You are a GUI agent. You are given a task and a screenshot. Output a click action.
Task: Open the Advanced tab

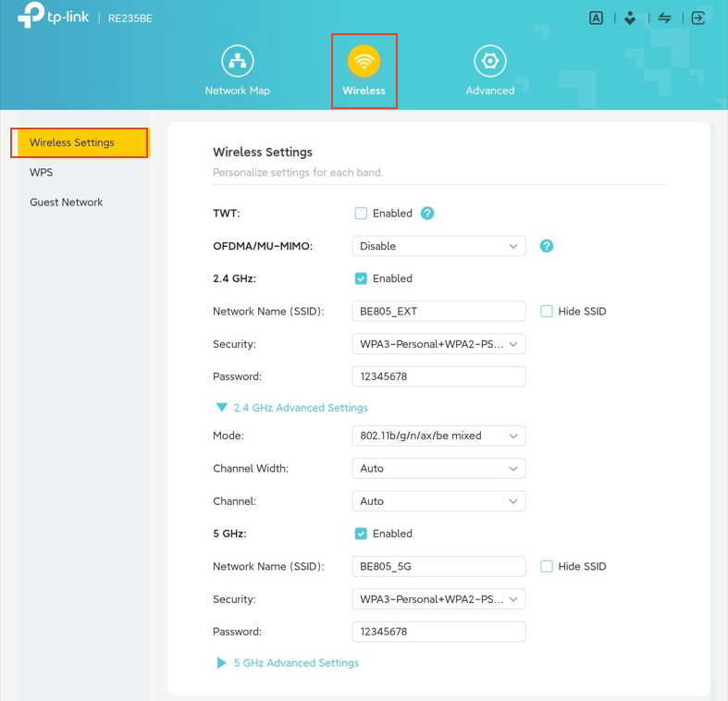click(x=490, y=70)
